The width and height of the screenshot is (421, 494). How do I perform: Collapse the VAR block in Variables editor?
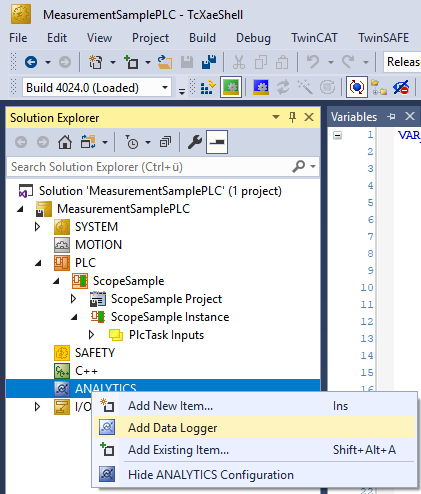click(338, 135)
